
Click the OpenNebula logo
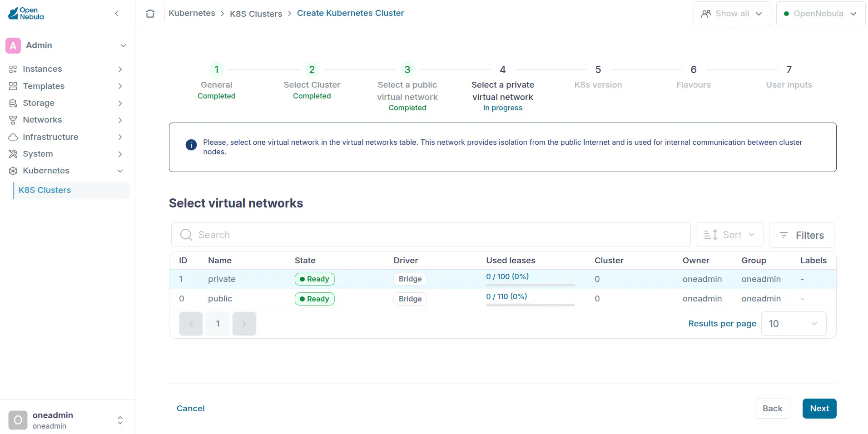pos(26,14)
